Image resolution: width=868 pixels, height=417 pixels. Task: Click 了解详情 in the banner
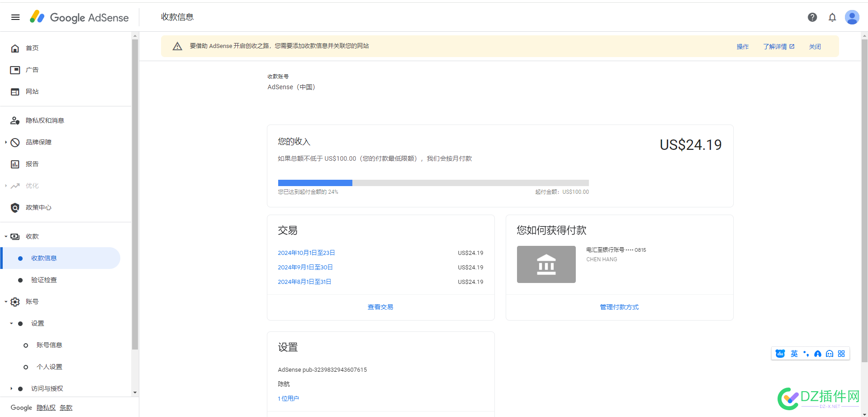[775, 47]
